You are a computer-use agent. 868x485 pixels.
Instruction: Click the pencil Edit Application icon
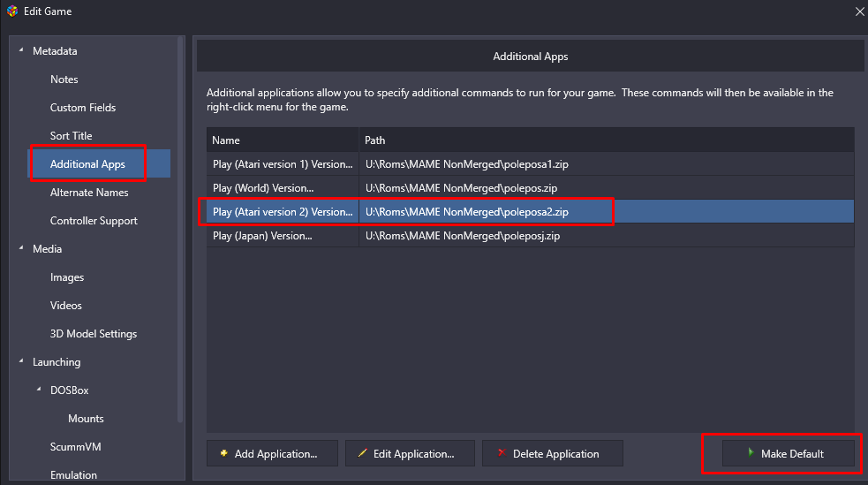(x=363, y=453)
